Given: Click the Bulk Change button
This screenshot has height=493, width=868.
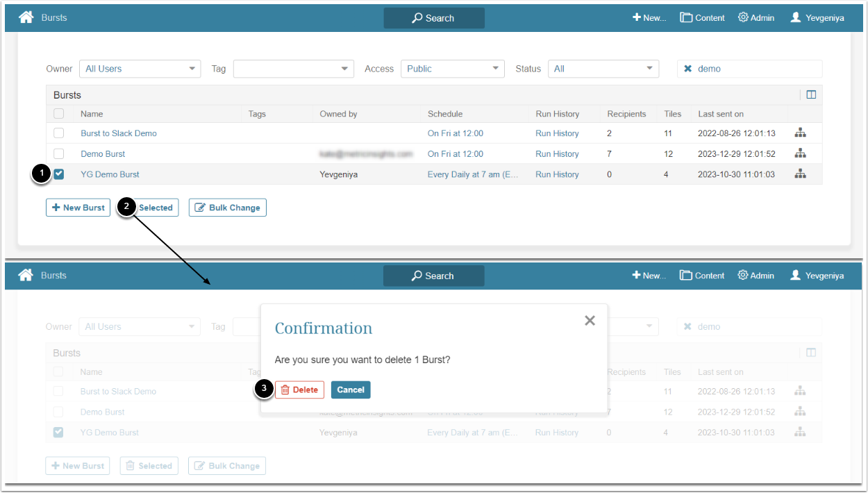Looking at the screenshot, I should (x=227, y=208).
